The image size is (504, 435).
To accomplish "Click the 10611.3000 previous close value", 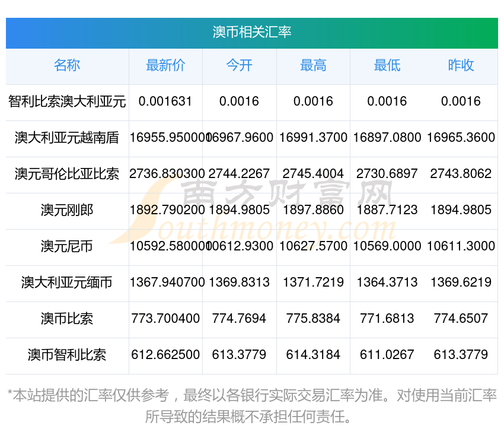I will 461,246.
